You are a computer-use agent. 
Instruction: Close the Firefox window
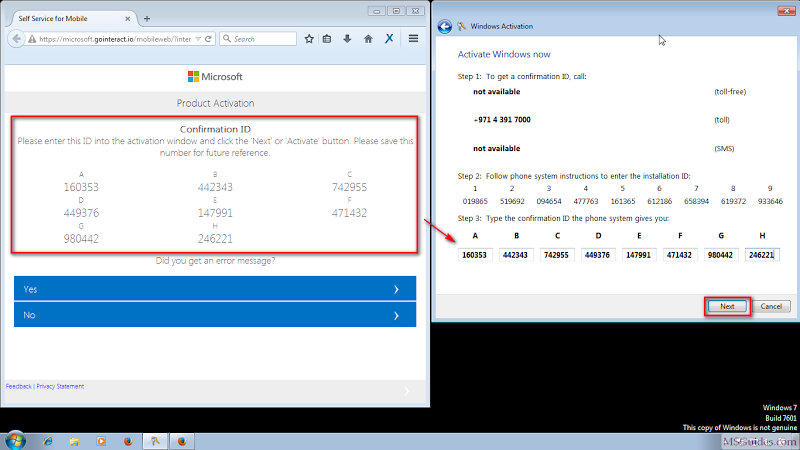[416, 11]
